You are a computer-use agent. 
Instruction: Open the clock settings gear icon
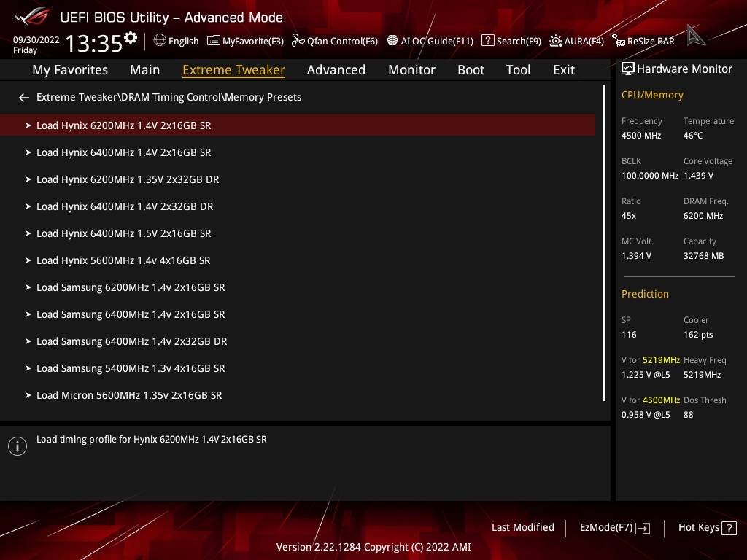(131, 38)
